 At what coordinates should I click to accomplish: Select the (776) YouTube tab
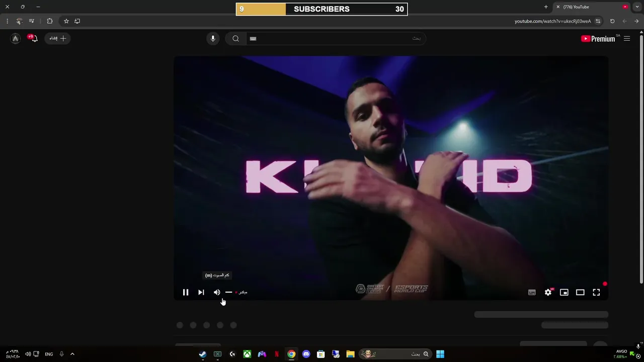click(592, 7)
